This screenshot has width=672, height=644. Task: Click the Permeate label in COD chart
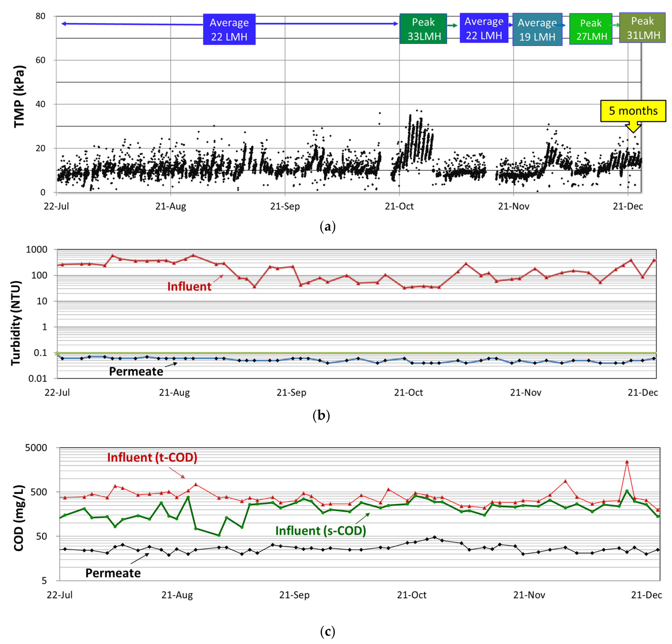pos(113,573)
